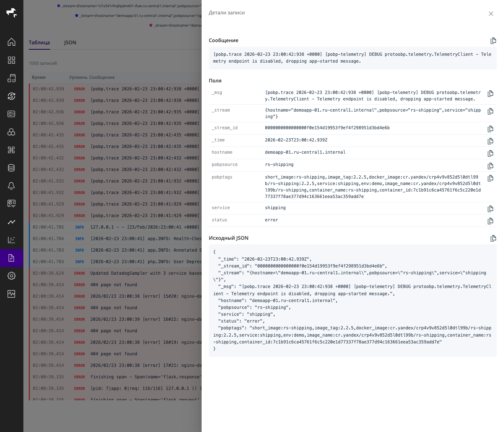Screen dimensions: 504x432
Task: Copy the hostname field value
Action: pos(490,153)
